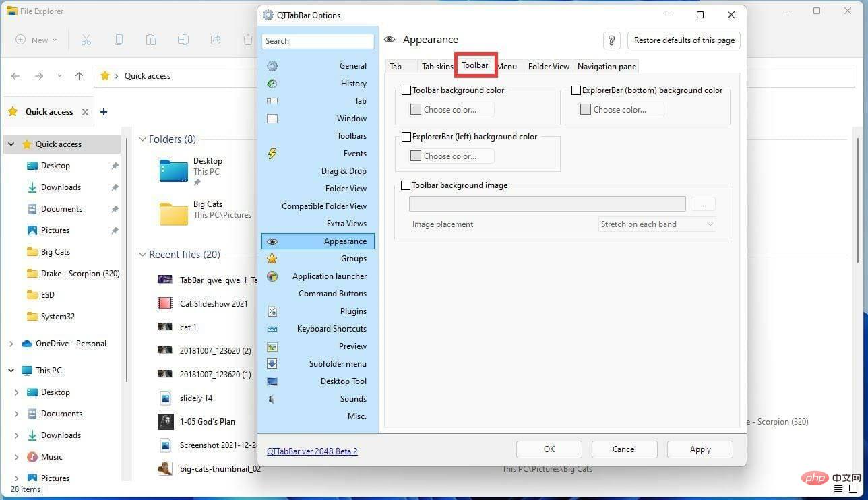Select the Toolbar tab
Image resolution: width=868 pixels, height=500 pixels.
click(x=475, y=65)
